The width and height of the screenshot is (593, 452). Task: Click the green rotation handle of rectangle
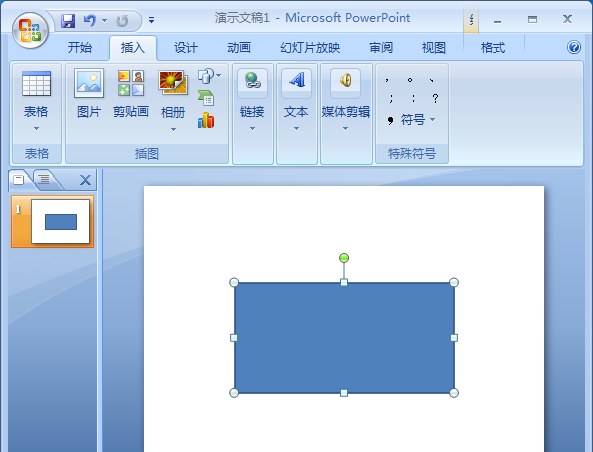pyautogui.click(x=344, y=258)
